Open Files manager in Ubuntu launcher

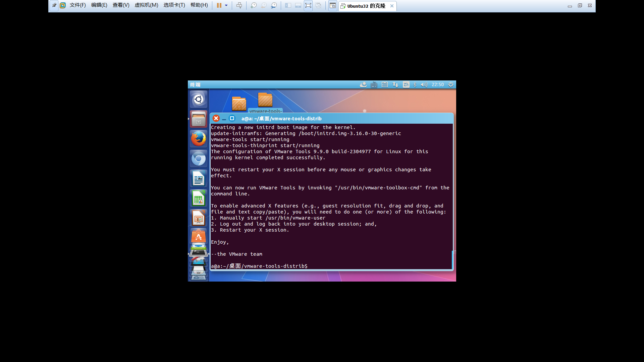(199, 119)
